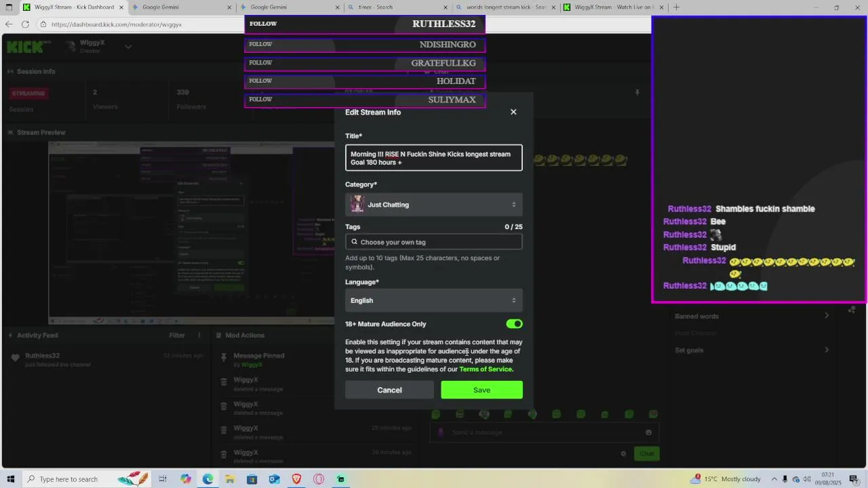Open the Terms of Service link

(486, 369)
